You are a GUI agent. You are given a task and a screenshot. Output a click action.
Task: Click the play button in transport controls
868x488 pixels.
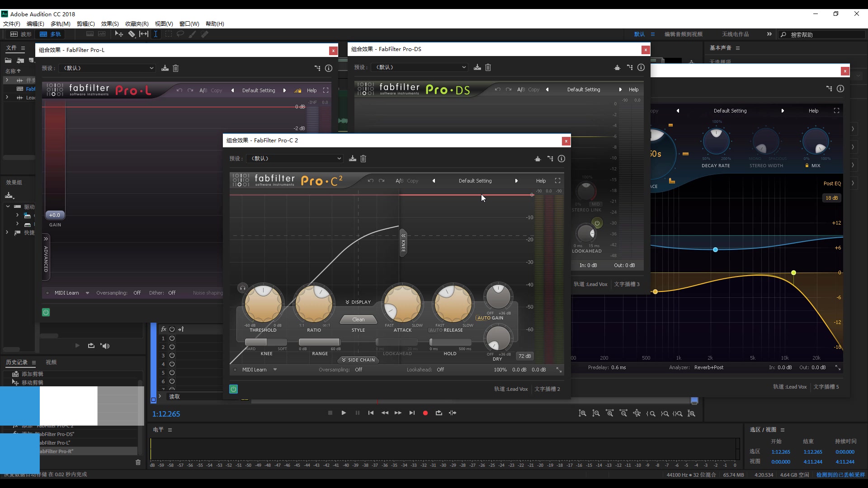pos(344,413)
